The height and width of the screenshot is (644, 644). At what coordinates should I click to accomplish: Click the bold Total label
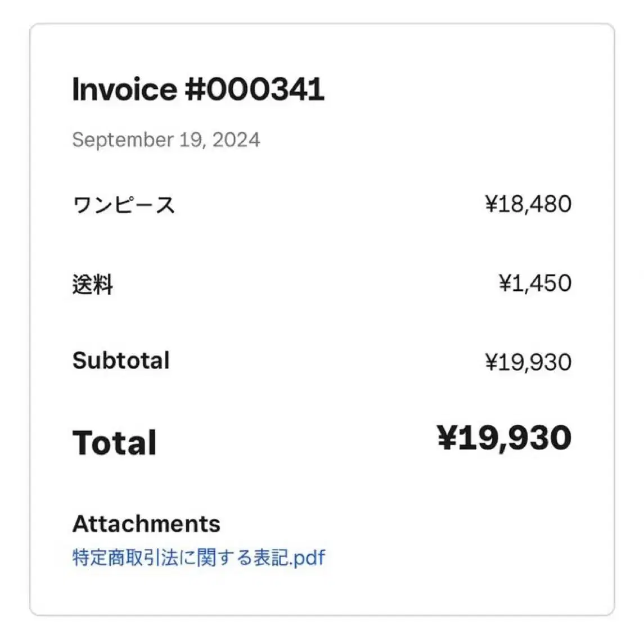pos(114,442)
